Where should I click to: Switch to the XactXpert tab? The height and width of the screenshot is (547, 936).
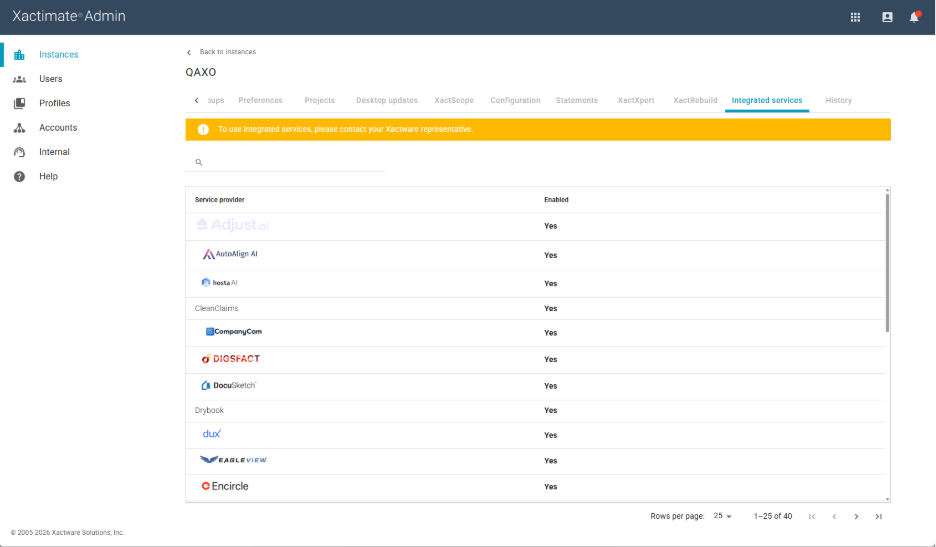pyautogui.click(x=636, y=100)
